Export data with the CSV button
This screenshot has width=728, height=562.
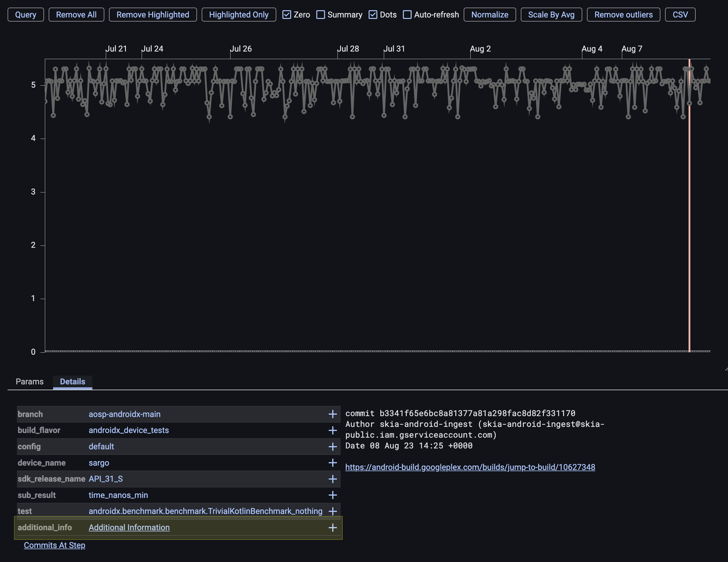(x=680, y=15)
